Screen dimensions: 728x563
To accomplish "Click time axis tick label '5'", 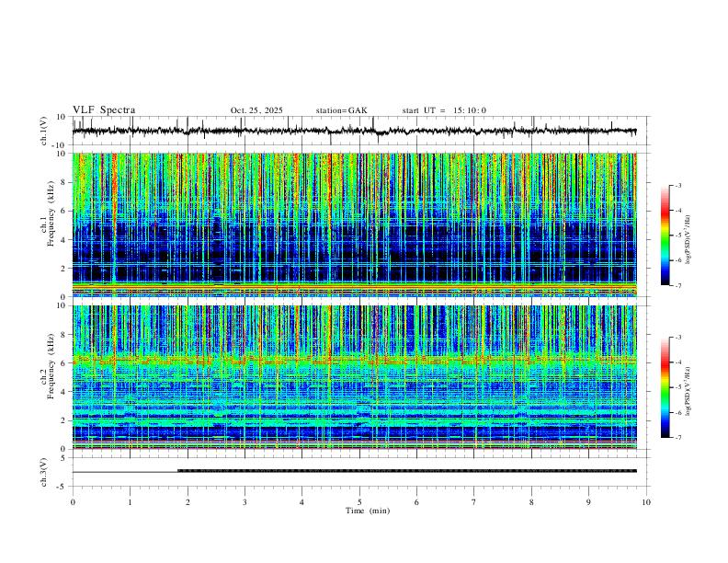I will (359, 502).
